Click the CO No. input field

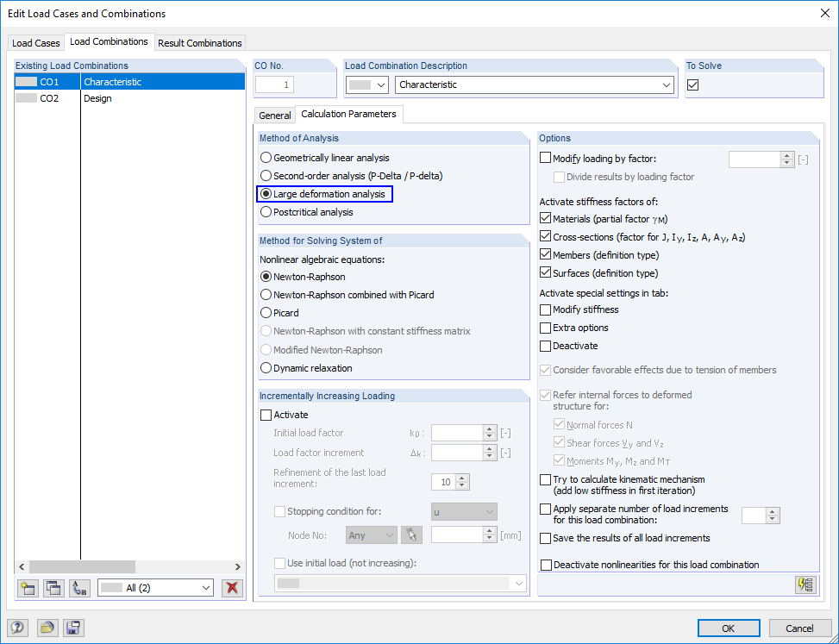pos(274,84)
